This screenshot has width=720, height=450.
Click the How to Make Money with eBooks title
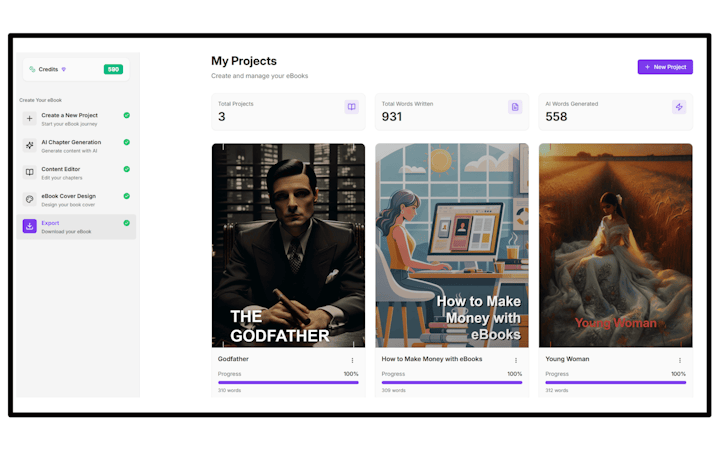(432, 359)
